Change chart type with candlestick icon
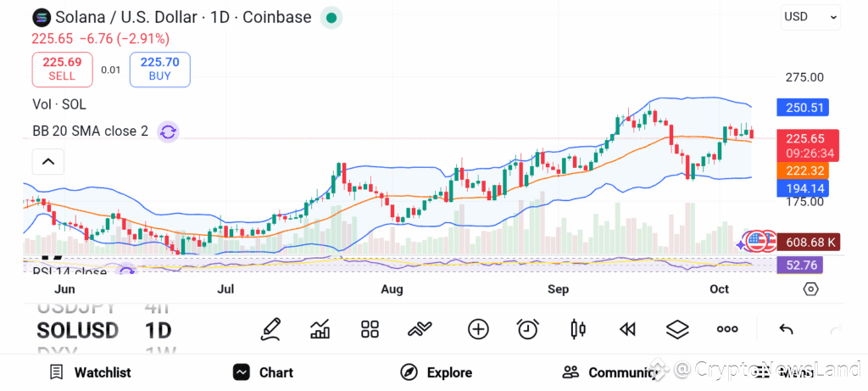868x391 pixels. pyautogui.click(x=579, y=329)
